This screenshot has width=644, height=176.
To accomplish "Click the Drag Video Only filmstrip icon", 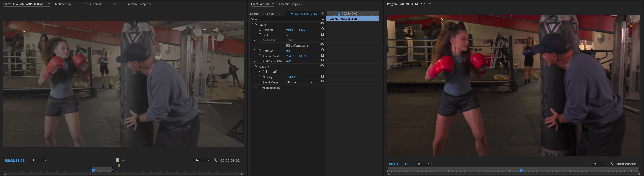I will [x=117, y=160].
